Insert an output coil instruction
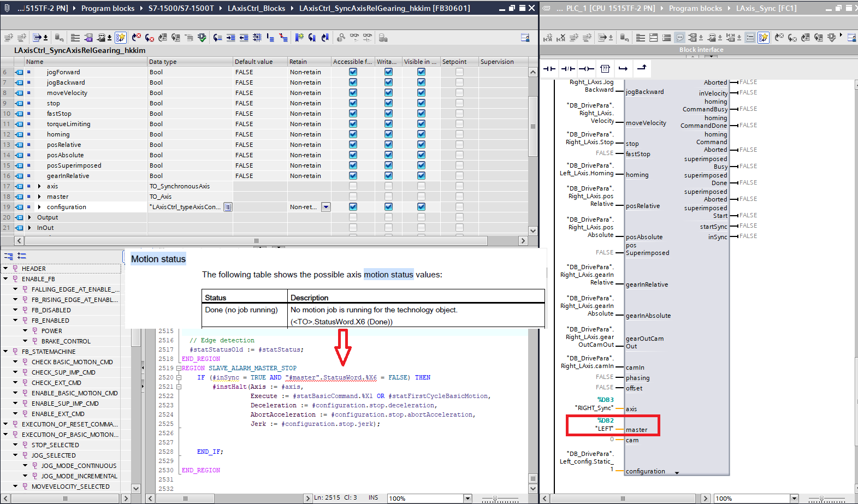The image size is (858, 504). [587, 68]
